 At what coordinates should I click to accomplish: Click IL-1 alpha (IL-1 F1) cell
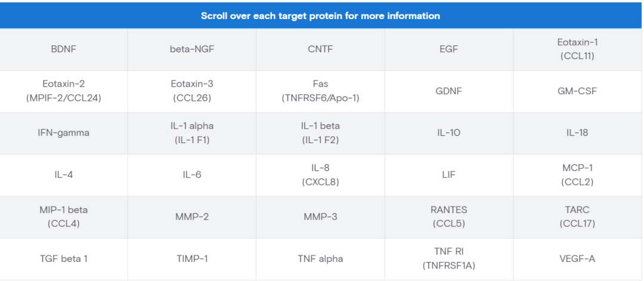(x=192, y=133)
